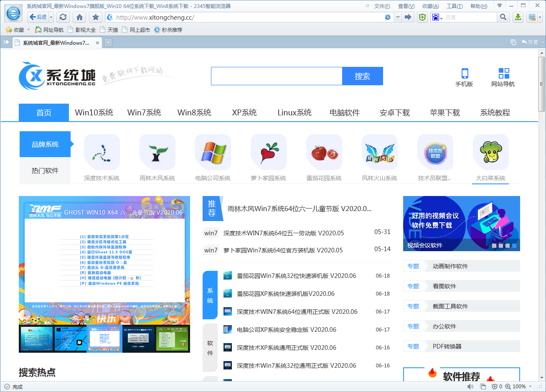
Task: Select the Linux系统 navigation tab
Action: [295, 112]
